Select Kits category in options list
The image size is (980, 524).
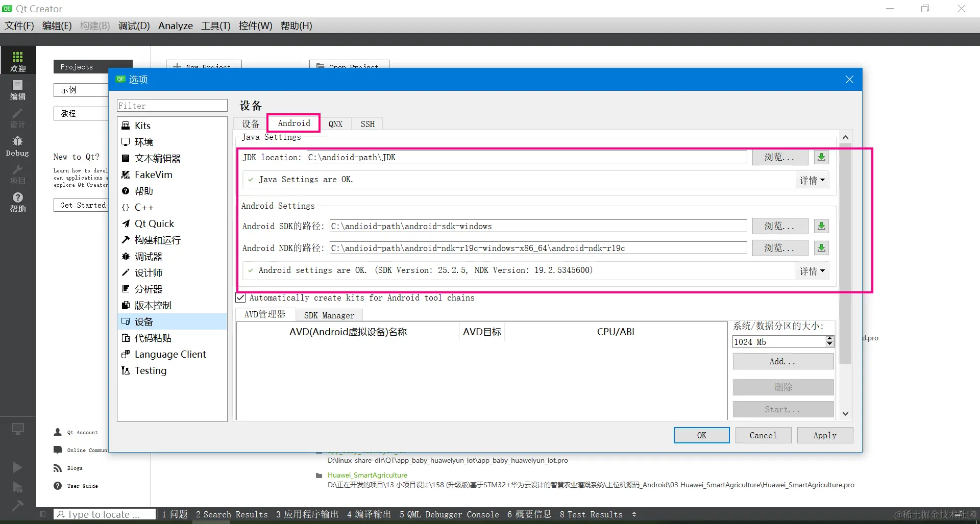[x=172, y=126]
